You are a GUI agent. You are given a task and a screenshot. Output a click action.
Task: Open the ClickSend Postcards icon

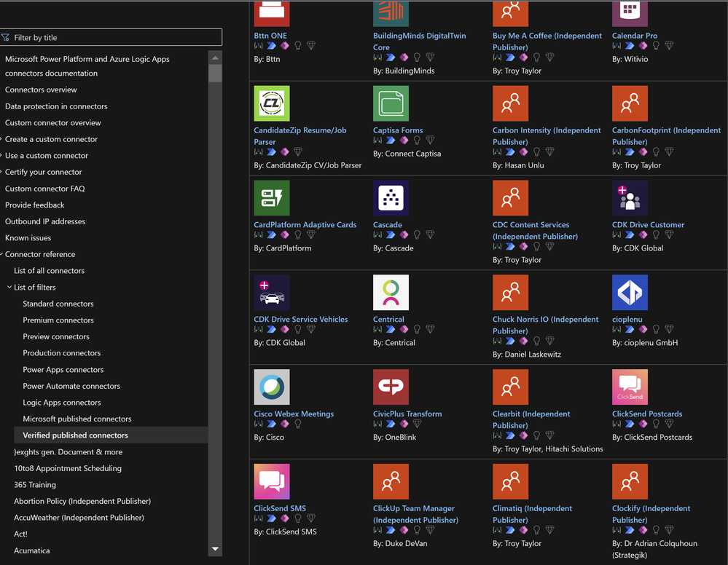pyautogui.click(x=630, y=387)
